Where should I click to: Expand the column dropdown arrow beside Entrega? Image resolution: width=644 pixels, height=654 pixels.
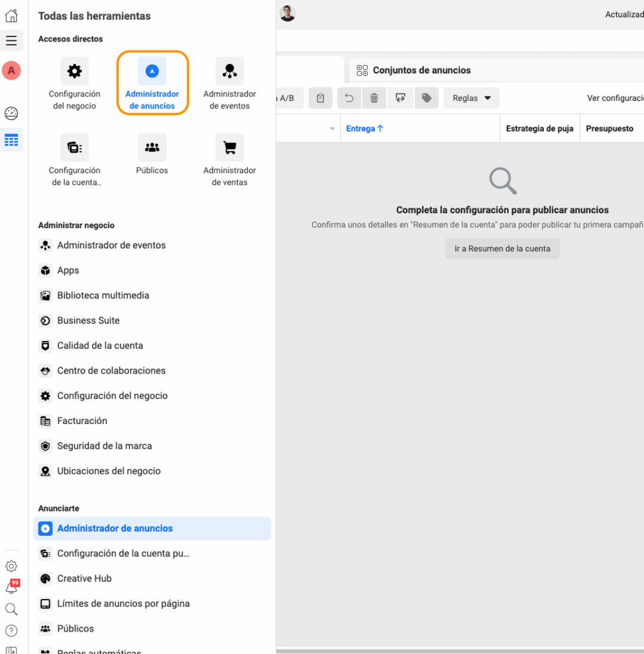coord(332,129)
